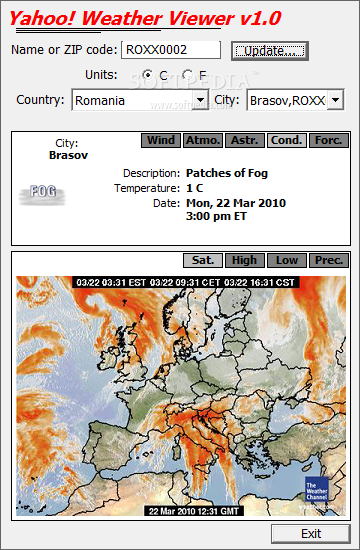Open the City dropdown showing Brasov,ROXX
This screenshot has height=550, width=360.
tap(295, 100)
